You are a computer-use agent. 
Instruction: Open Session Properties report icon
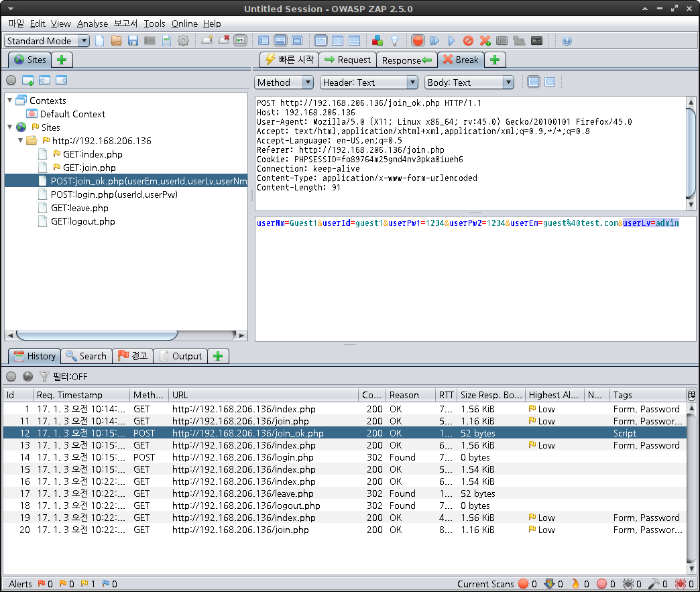point(166,41)
